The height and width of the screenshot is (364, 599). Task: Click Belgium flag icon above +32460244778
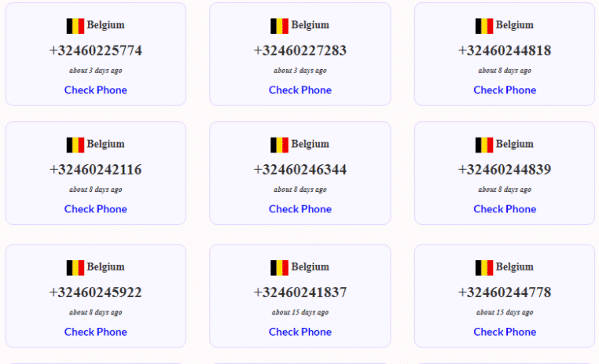point(484,268)
